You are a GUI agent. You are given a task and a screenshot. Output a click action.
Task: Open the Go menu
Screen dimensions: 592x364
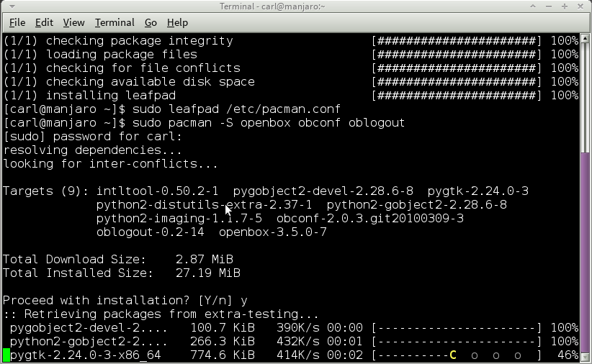[151, 22]
